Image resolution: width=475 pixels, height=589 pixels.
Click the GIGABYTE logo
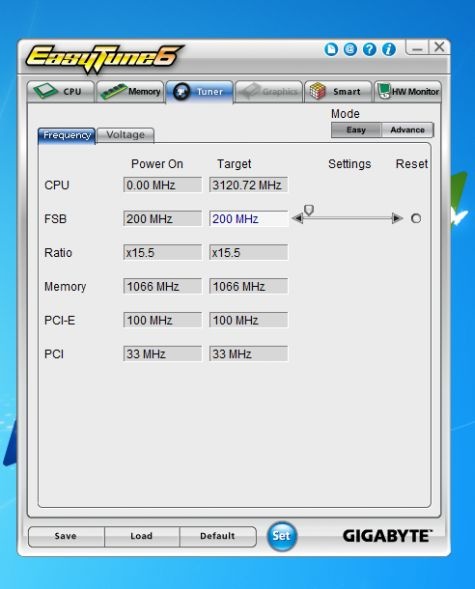[x=388, y=536]
